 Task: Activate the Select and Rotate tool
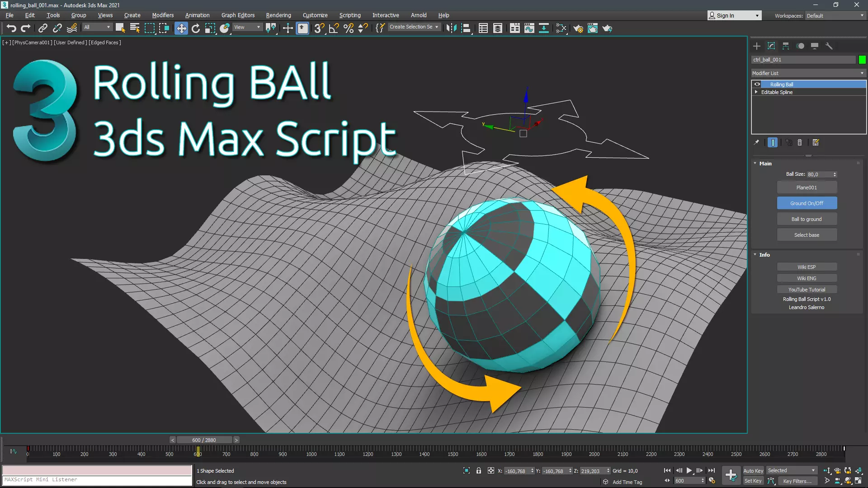coord(195,28)
